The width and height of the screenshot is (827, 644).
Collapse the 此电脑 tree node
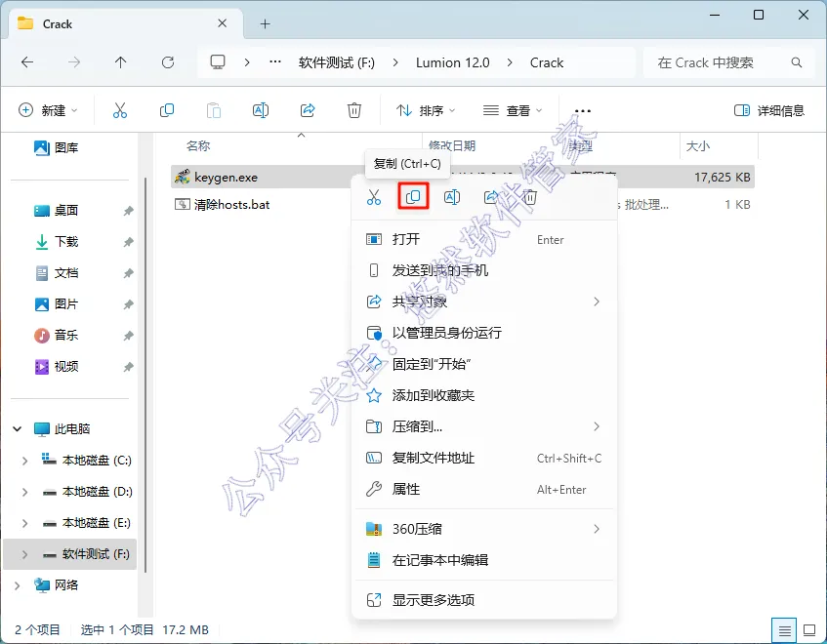pos(17,429)
